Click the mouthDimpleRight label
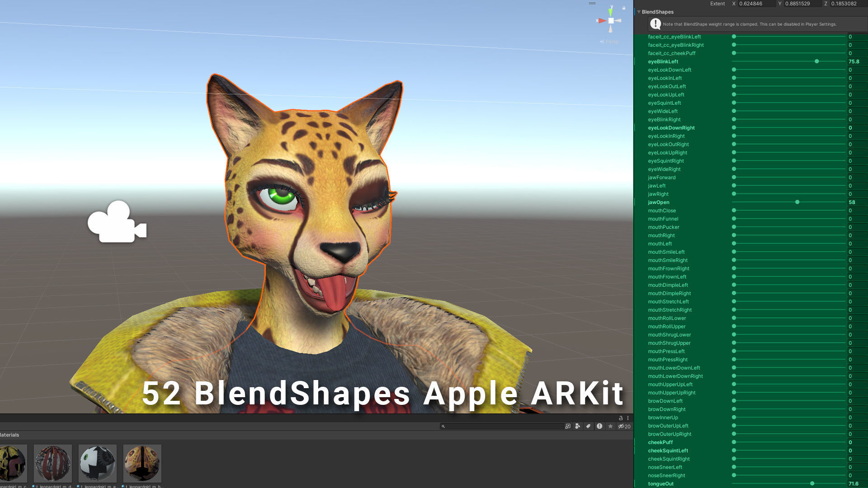This screenshot has width=868, height=488. tap(669, 293)
